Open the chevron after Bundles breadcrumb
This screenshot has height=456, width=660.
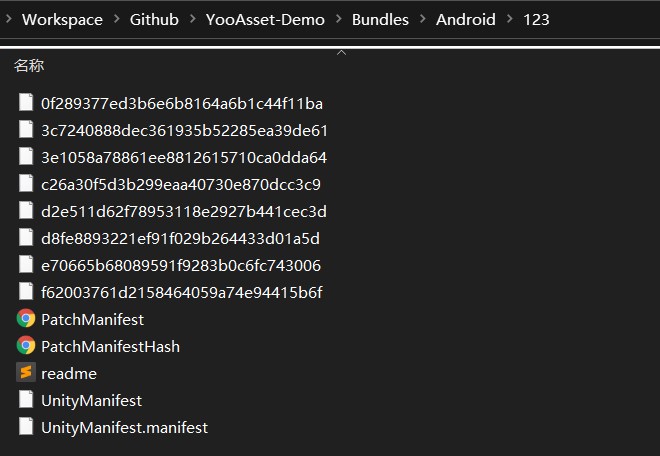click(423, 19)
